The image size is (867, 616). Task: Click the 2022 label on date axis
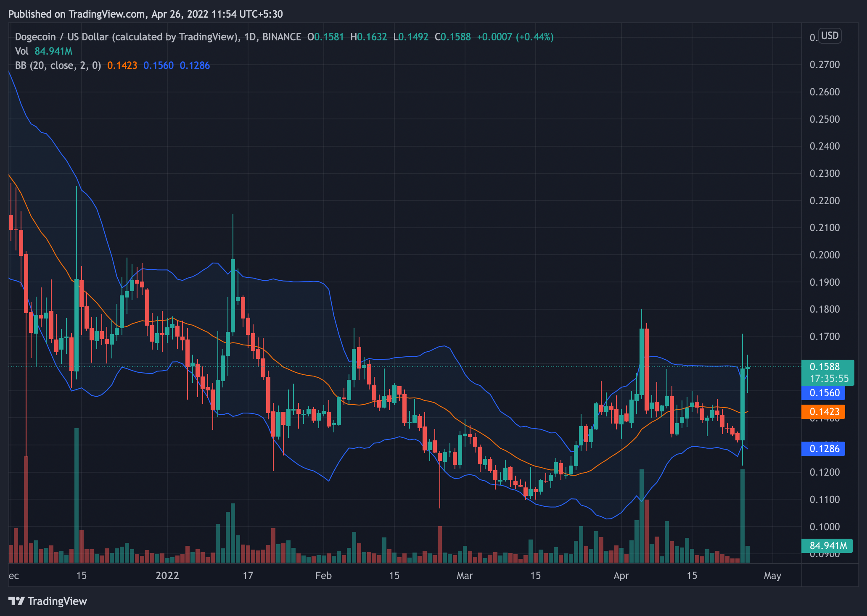(x=167, y=576)
